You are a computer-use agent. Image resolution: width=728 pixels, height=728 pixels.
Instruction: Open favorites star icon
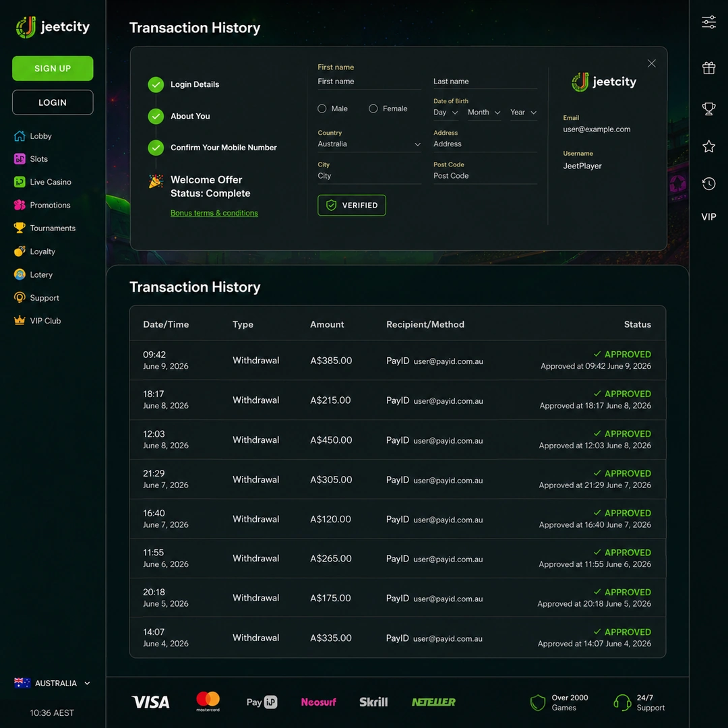(x=708, y=146)
